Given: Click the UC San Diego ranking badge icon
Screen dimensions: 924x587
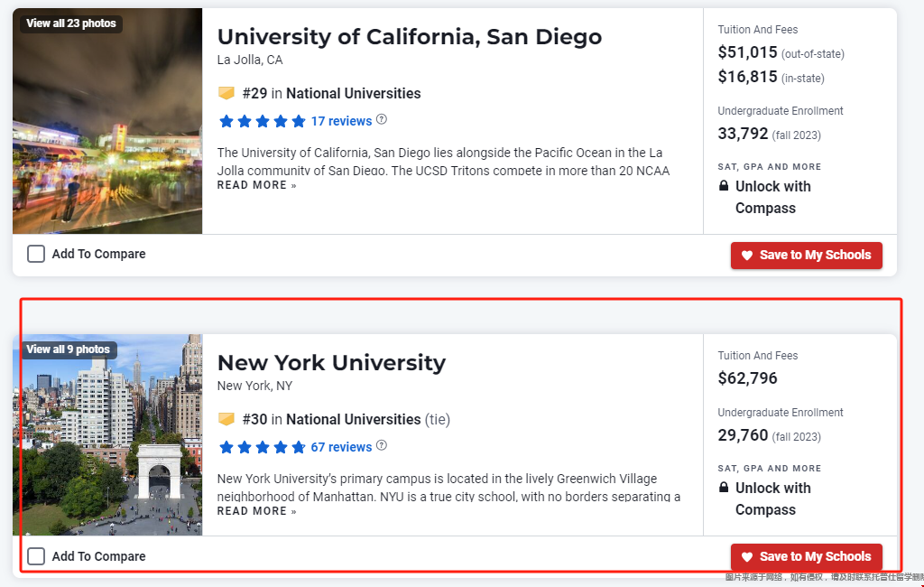Looking at the screenshot, I should click(226, 93).
